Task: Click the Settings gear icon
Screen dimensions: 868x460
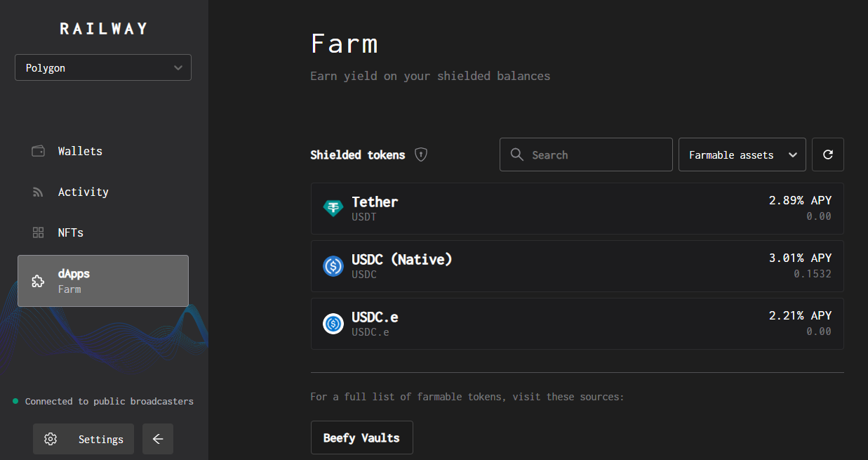Action: [x=51, y=439]
